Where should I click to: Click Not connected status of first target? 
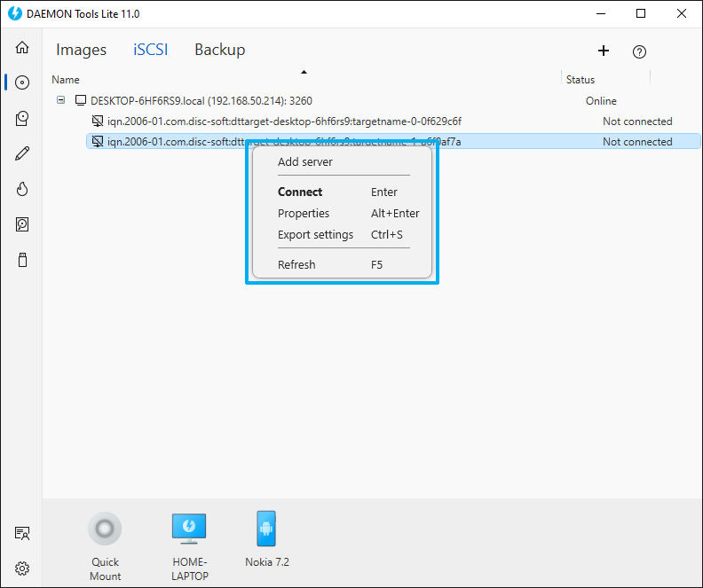[637, 121]
